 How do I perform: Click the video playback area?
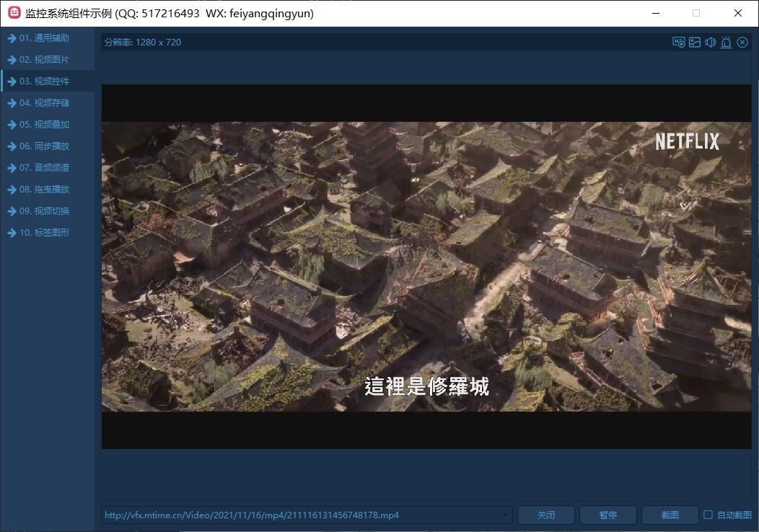click(426, 267)
